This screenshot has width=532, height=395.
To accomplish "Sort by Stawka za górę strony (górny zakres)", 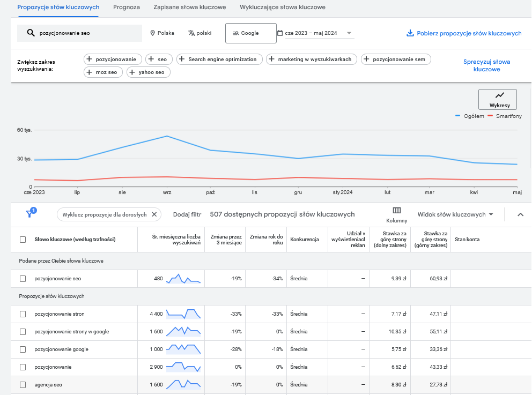I will click(x=431, y=240).
